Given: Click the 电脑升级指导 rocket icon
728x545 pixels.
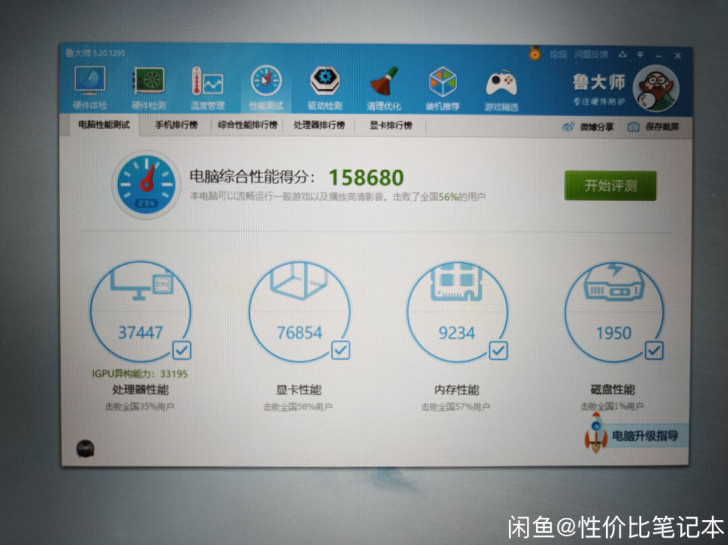Looking at the screenshot, I should [596, 433].
